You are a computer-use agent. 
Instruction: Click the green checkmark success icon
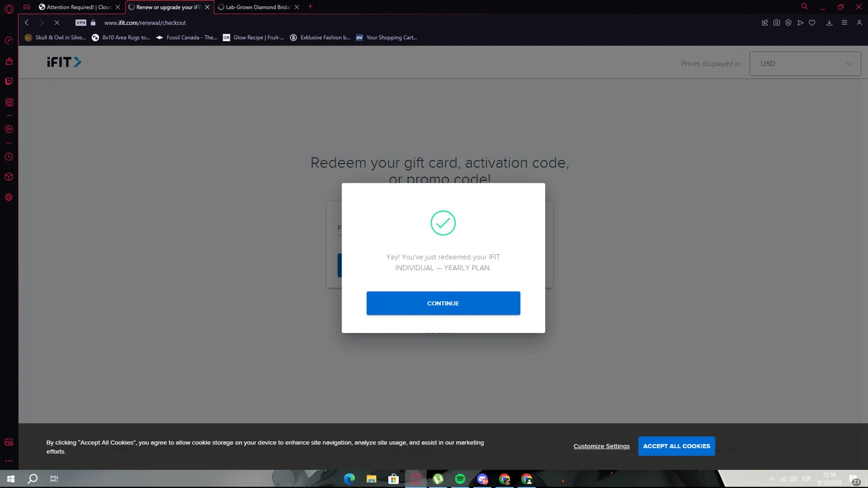(443, 223)
